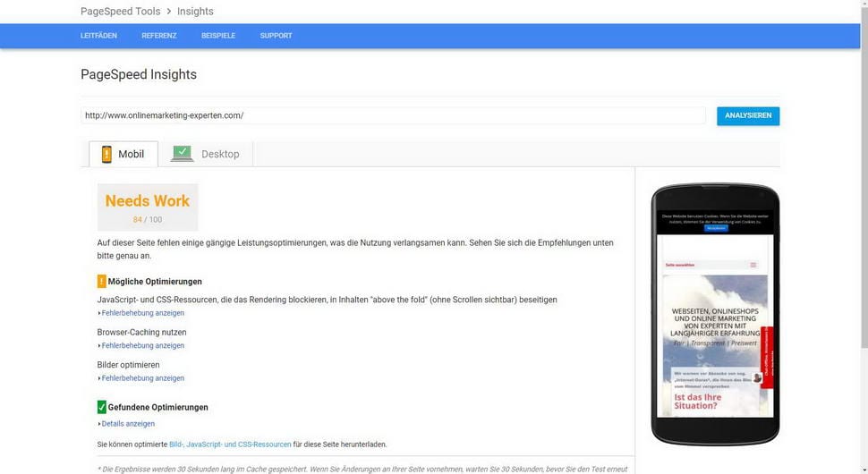Click the breadcrumb chevron after PageSpeed Tools
The width and height of the screenshot is (868, 474).
(x=169, y=11)
